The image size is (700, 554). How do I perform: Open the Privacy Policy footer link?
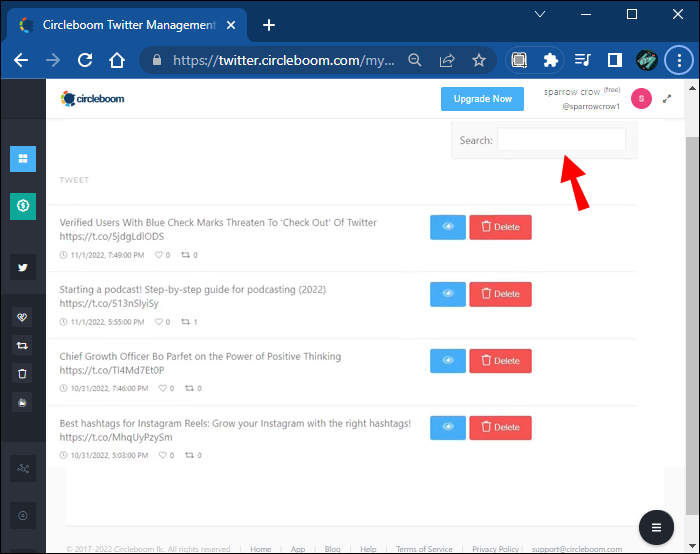pos(496,549)
